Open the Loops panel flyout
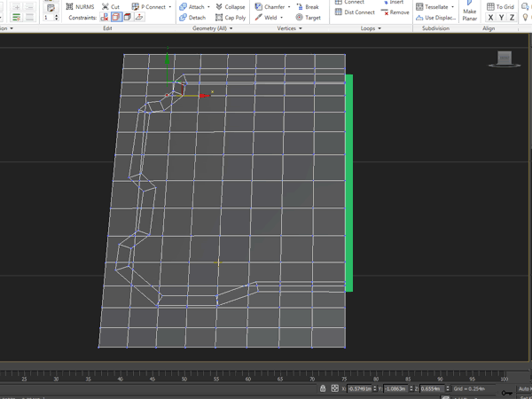 coord(369,28)
